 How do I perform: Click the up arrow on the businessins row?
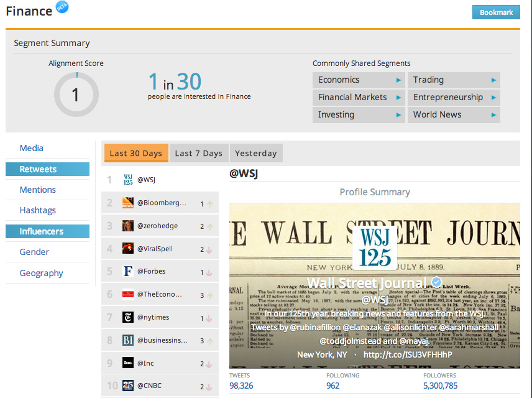tap(210, 341)
